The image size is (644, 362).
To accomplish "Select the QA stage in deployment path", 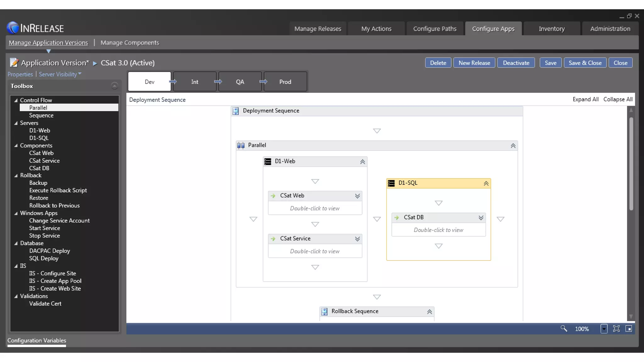I will pos(240,82).
